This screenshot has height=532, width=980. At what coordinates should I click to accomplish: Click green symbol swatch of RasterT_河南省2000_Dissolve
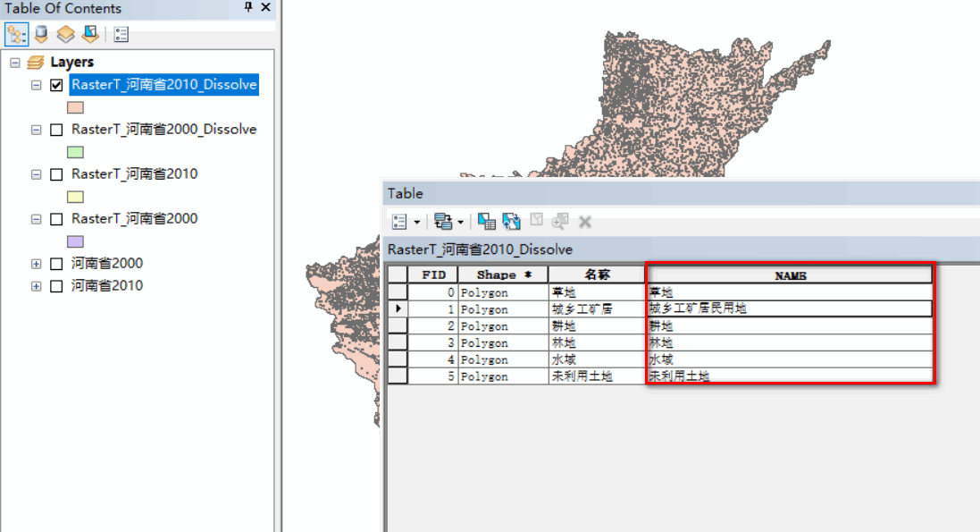[x=75, y=152]
